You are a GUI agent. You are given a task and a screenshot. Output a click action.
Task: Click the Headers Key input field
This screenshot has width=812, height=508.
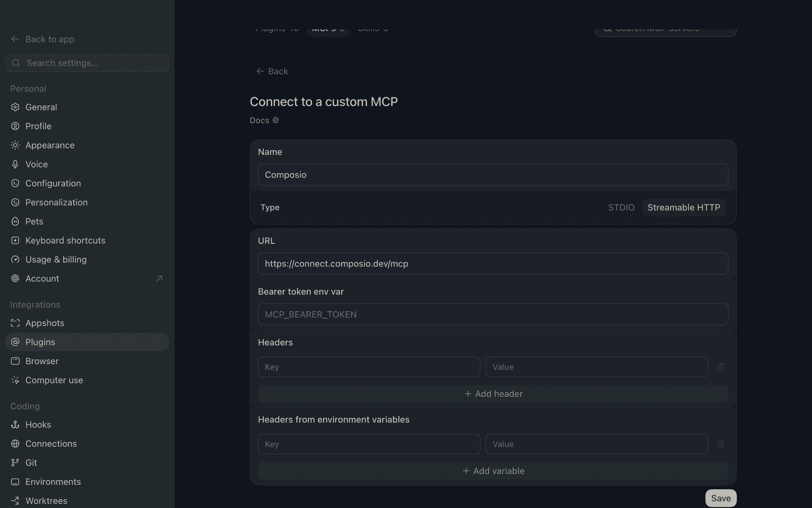click(369, 367)
